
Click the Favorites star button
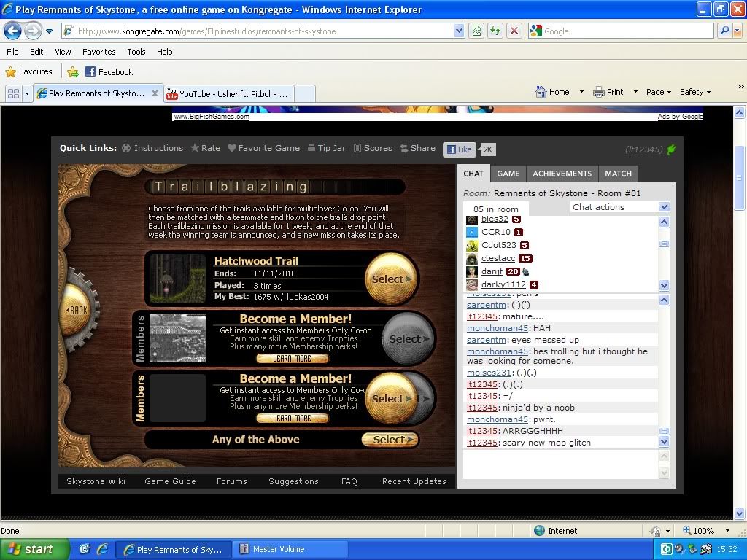tap(28, 72)
